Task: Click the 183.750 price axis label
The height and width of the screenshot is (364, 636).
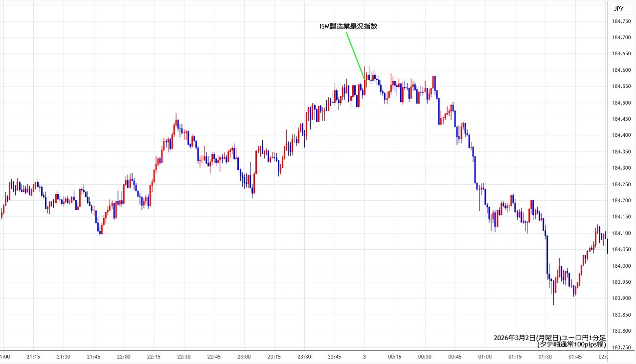Action: [621, 347]
